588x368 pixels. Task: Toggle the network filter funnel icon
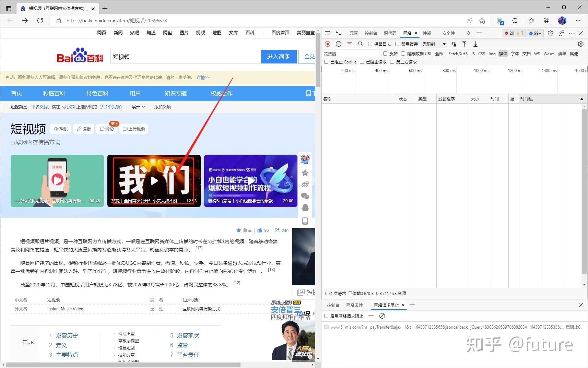350,44
